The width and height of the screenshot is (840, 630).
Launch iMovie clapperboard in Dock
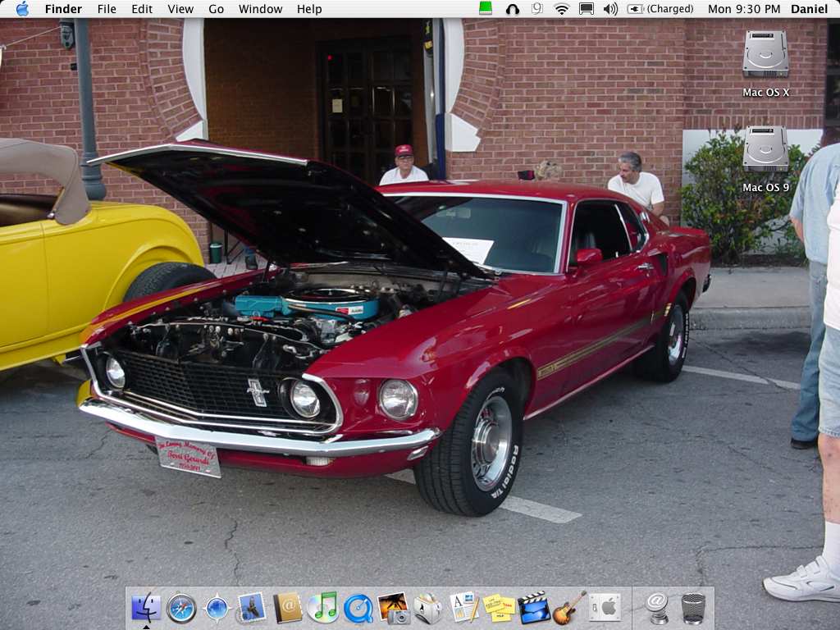coord(535,608)
